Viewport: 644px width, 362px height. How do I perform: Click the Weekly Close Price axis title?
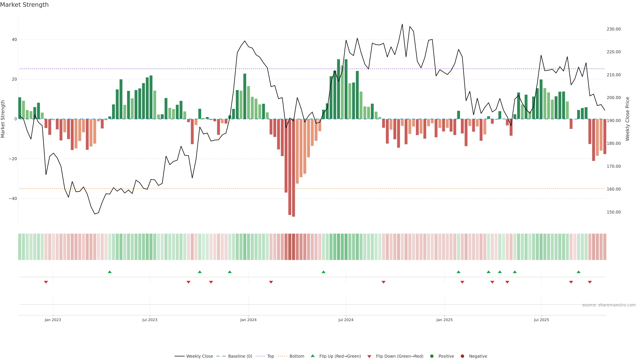coord(627,119)
